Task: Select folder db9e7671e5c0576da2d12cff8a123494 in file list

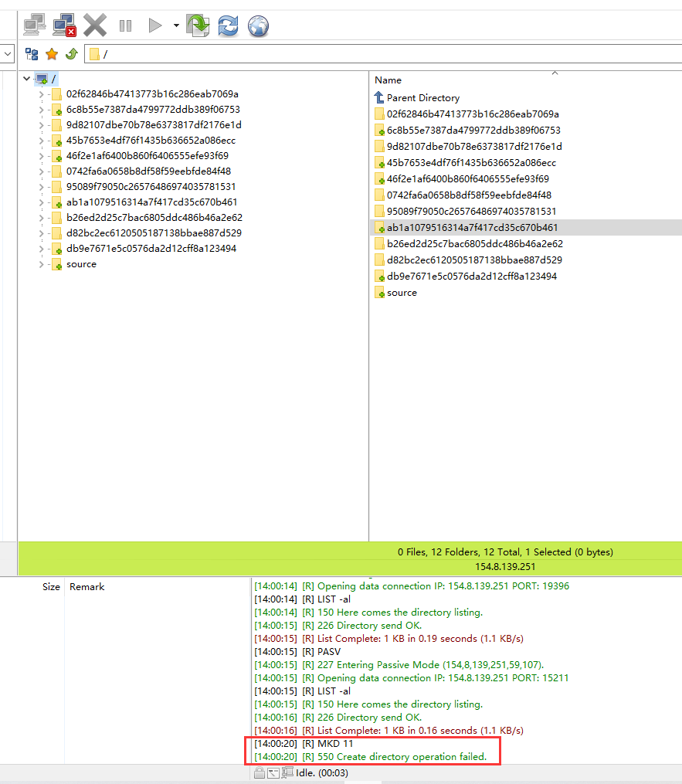Action: [471, 277]
